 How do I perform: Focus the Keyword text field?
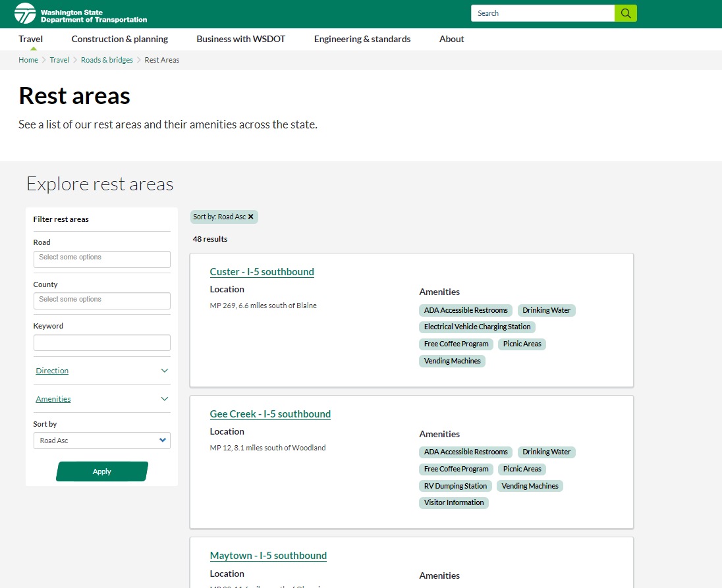pyautogui.click(x=101, y=342)
